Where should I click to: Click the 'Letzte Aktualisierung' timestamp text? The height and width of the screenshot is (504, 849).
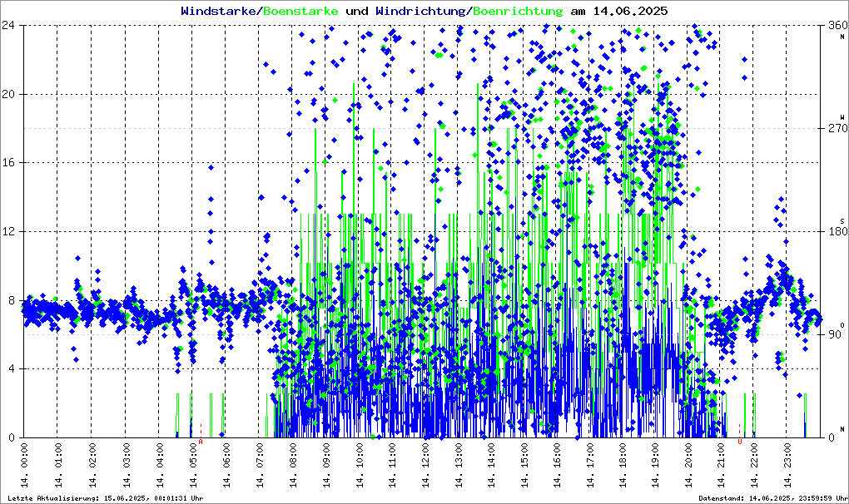(105, 498)
